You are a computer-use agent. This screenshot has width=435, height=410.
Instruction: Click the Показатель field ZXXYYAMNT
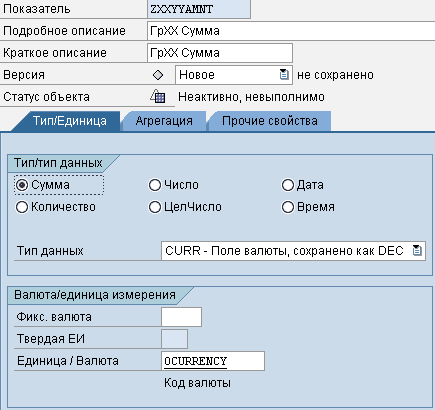(199, 9)
